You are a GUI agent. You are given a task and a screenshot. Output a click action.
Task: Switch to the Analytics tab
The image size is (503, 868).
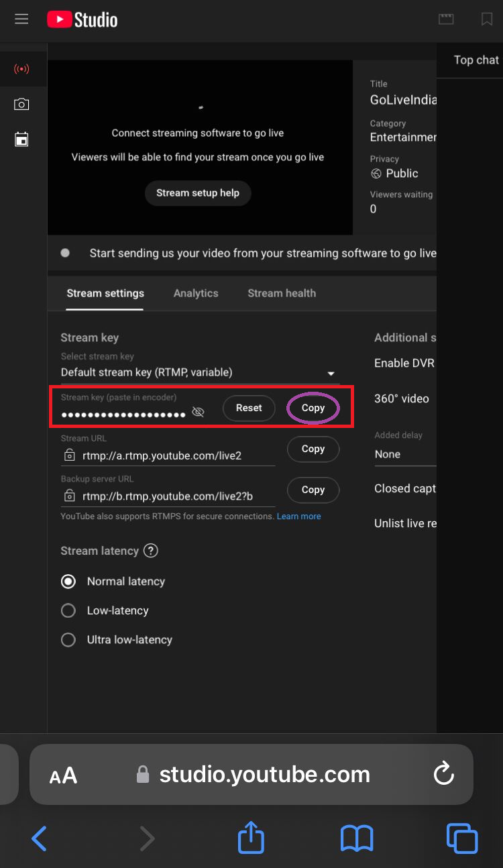pyautogui.click(x=196, y=293)
